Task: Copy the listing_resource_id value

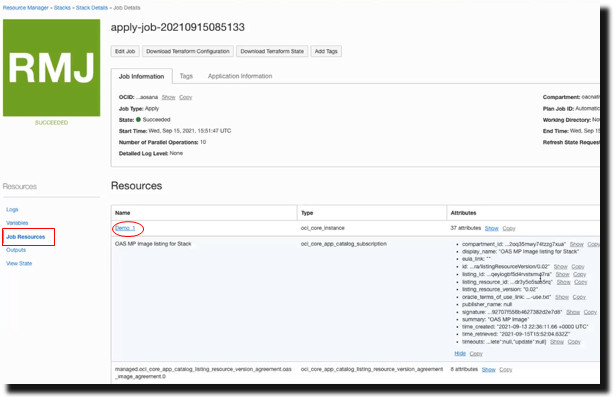Action: (x=581, y=282)
